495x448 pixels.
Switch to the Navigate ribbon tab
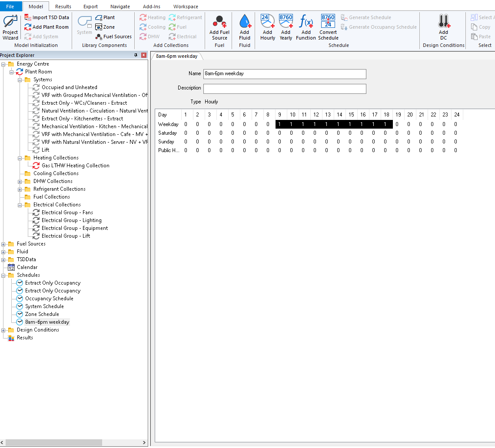[x=120, y=7]
